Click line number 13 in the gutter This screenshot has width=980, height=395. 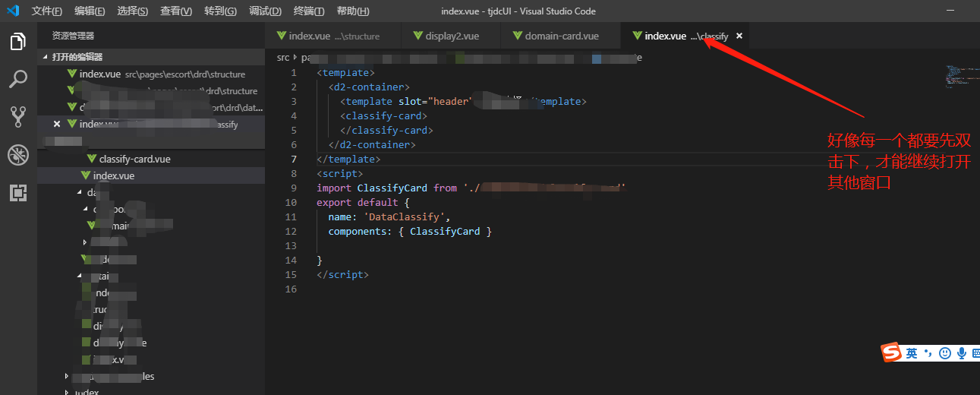(291, 246)
